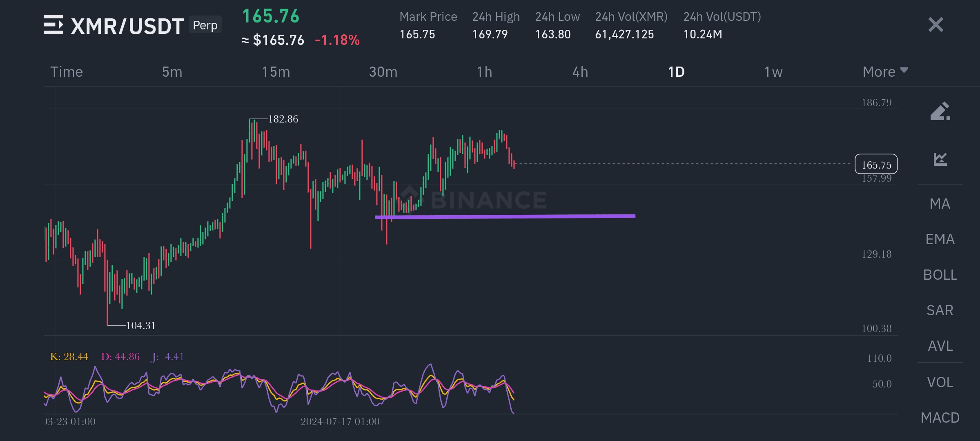Close the fullscreen chart view
The width and height of the screenshot is (980, 441).
pyautogui.click(x=935, y=25)
